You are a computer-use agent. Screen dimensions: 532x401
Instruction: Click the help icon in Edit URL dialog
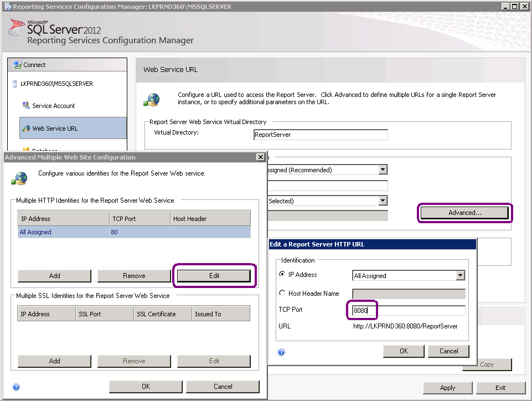(281, 352)
